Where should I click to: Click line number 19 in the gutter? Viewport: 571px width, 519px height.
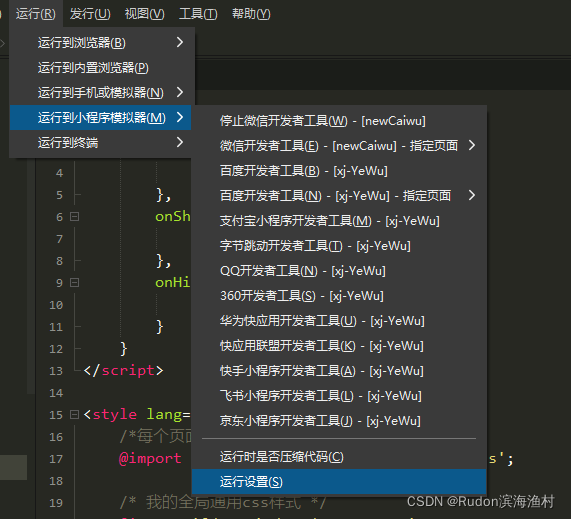(56, 503)
